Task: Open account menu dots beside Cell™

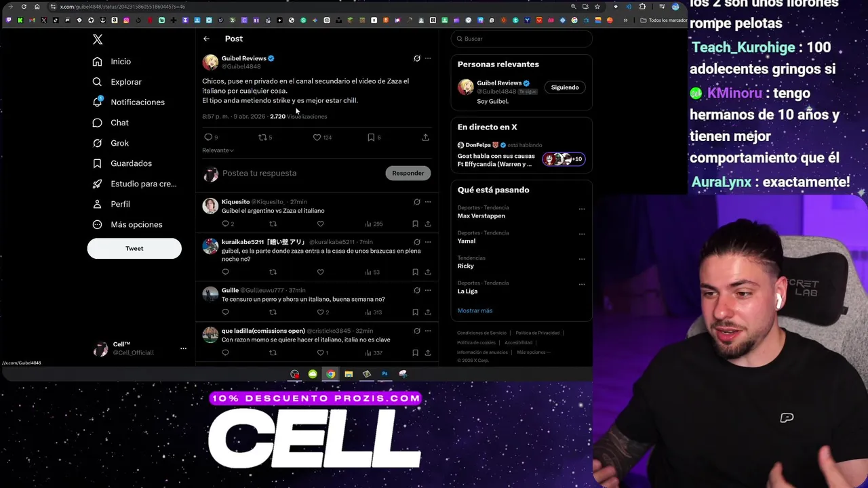Action: [x=183, y=348]
